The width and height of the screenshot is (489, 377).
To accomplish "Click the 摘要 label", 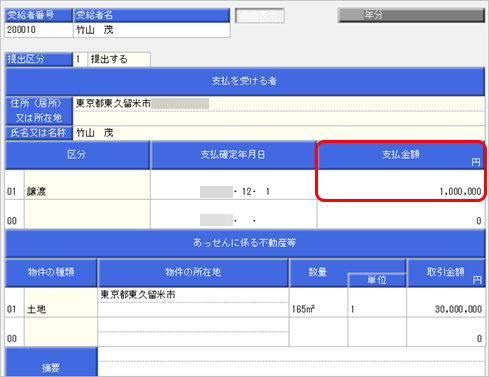I will (51, 362).
